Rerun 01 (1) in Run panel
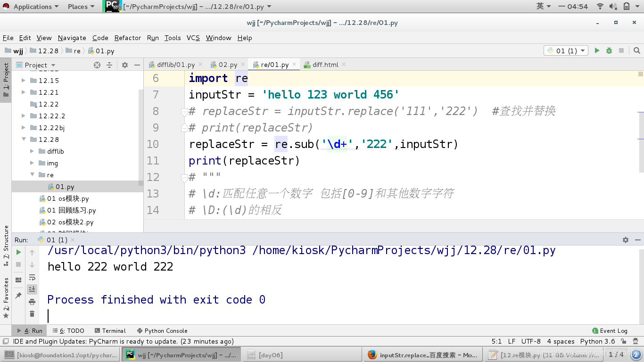The width and height of the screenshot is (644, 362). [19, 252]
